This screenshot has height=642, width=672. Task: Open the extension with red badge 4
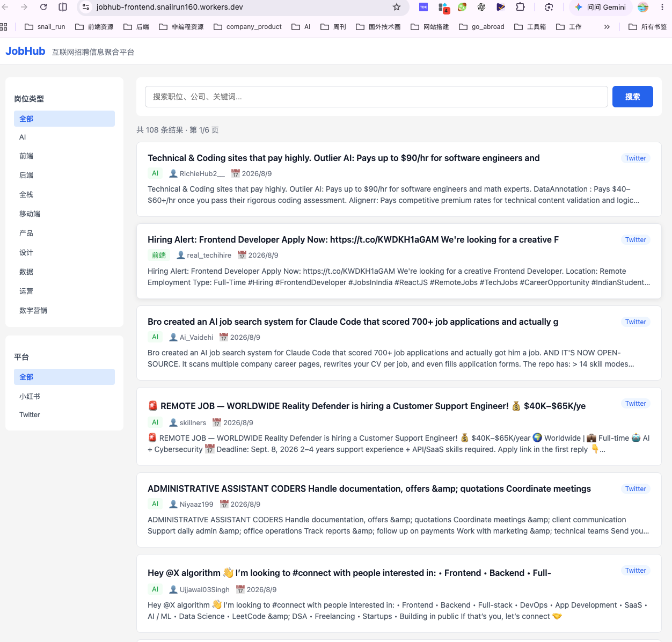click(443, 8)
